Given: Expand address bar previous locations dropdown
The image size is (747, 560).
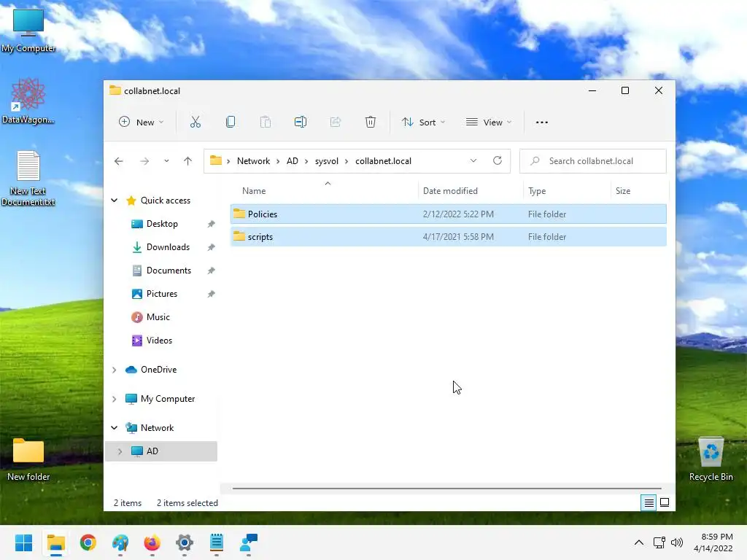Looking at the screenshot, I should tap(473, 160).
